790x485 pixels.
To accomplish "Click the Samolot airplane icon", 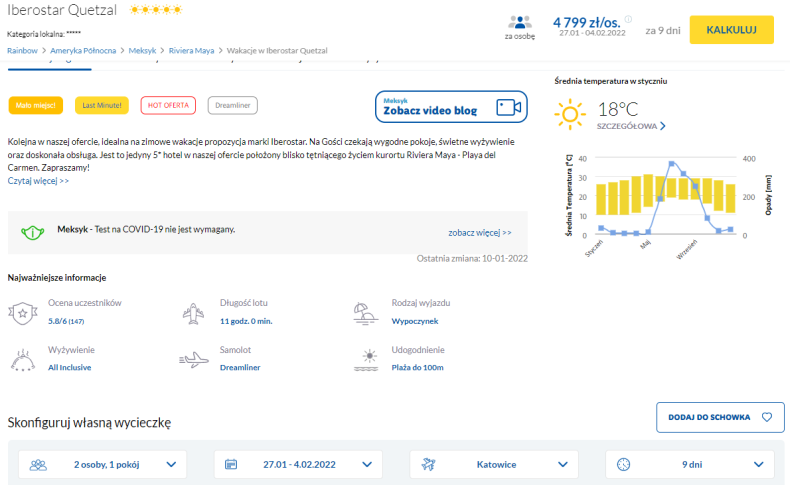I will pyautogui.click(x=194, y=360).
